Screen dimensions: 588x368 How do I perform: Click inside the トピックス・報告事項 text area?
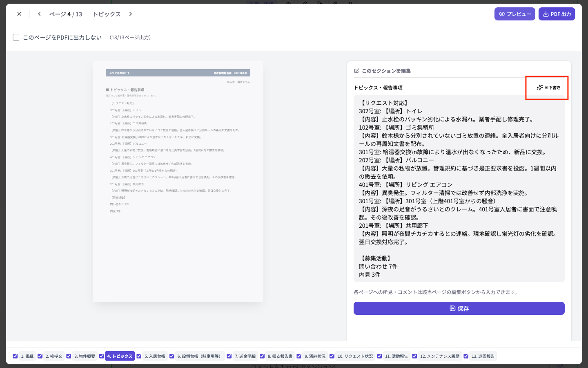[459, 188]
